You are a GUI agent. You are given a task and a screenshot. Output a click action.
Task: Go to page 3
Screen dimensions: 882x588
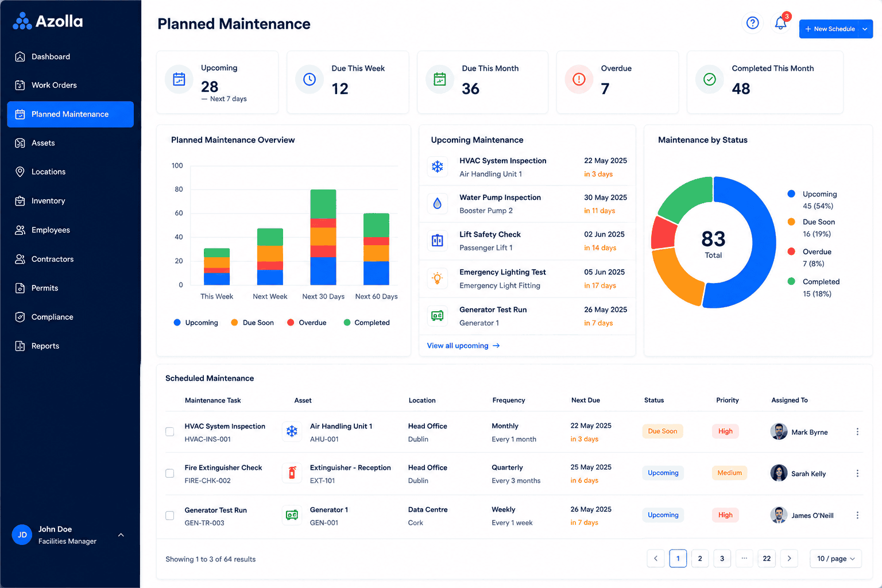click(722, 559)
